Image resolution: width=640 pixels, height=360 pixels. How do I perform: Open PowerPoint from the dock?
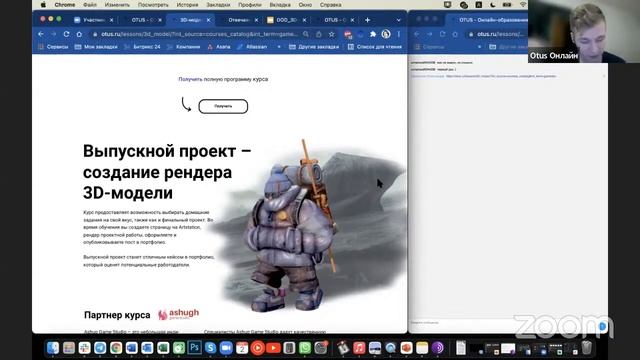(x=407, y=348)
